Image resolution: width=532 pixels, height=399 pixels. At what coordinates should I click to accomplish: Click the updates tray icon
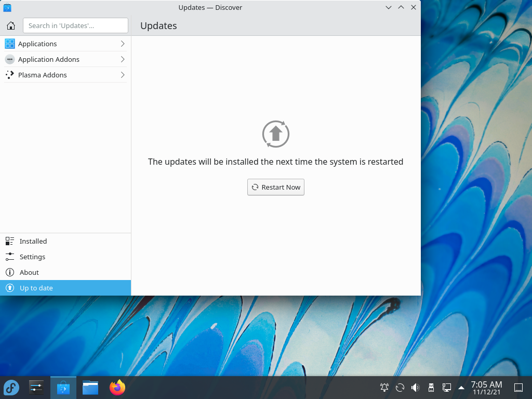point(400,388)
